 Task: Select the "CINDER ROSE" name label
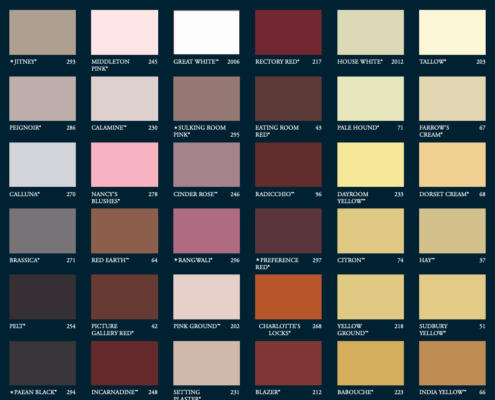(195, 194)
